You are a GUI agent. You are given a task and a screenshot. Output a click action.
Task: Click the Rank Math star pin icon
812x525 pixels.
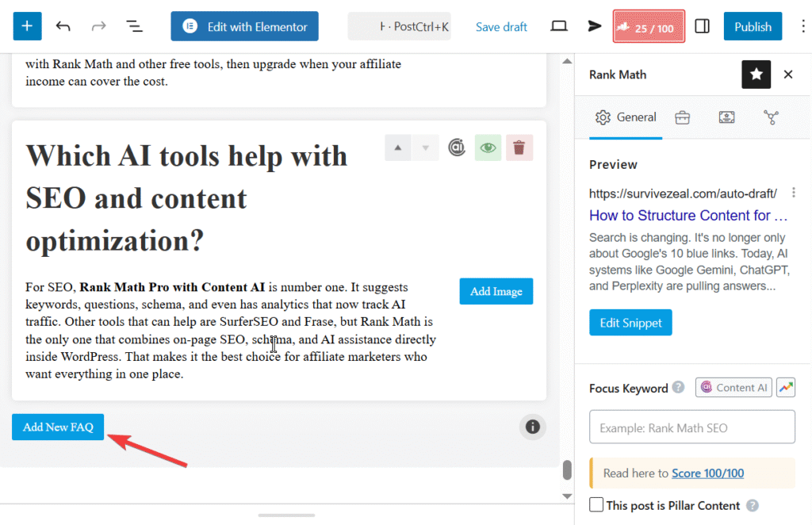[x=756, y=75]
